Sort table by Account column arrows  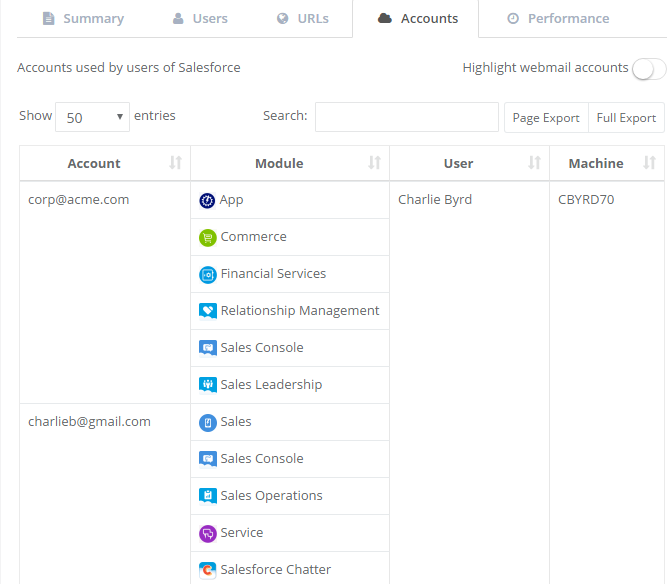pos(175,163)
